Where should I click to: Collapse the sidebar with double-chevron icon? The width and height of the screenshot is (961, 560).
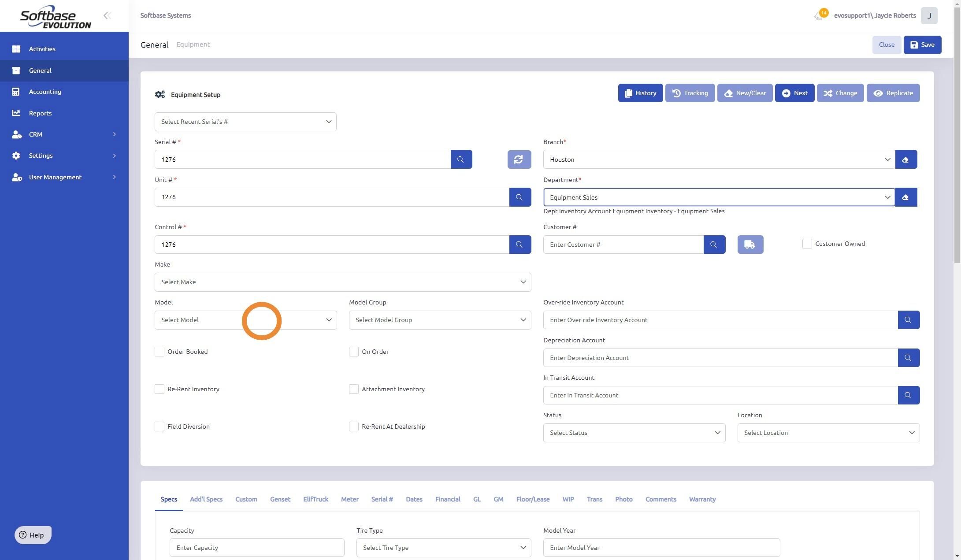107,16
